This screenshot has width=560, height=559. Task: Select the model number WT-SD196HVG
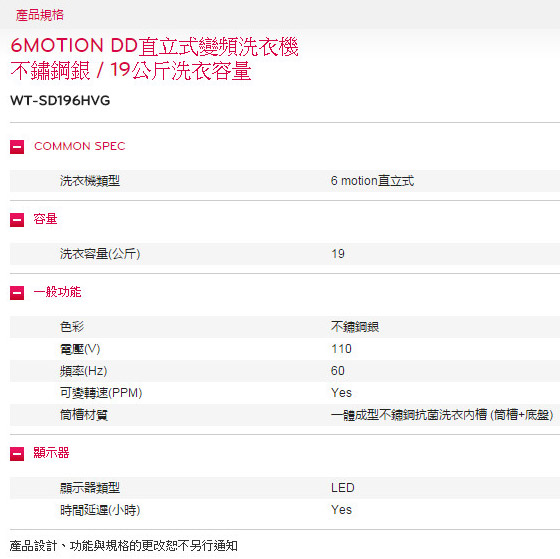(60, 100)
